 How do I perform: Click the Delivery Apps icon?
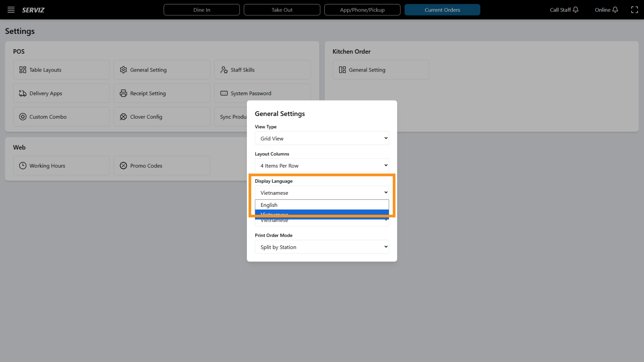23,93
